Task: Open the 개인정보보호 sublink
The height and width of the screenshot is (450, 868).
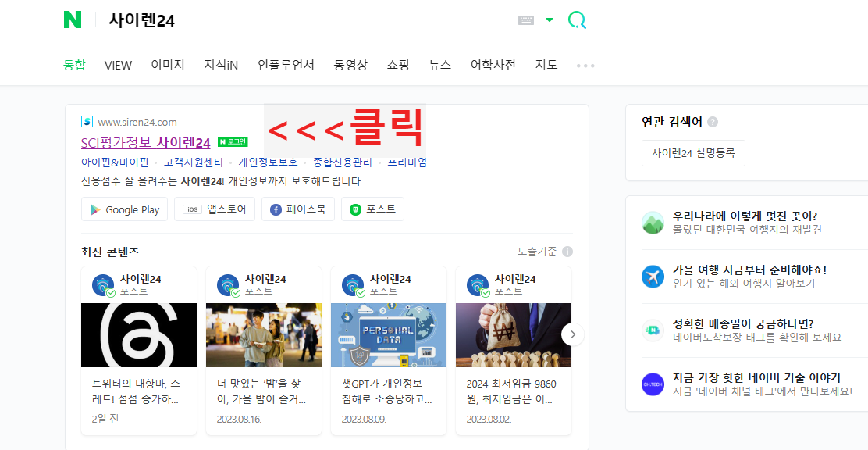Action: (x=268, y=162)
